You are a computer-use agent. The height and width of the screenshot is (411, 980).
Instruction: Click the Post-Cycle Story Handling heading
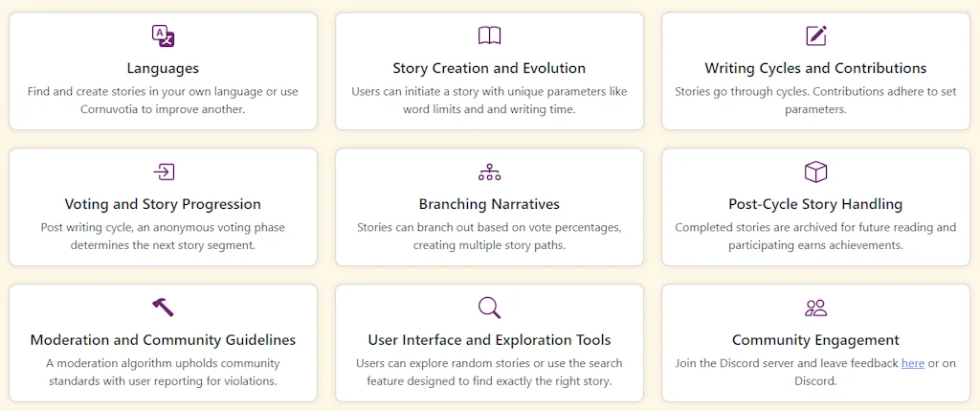815,204
